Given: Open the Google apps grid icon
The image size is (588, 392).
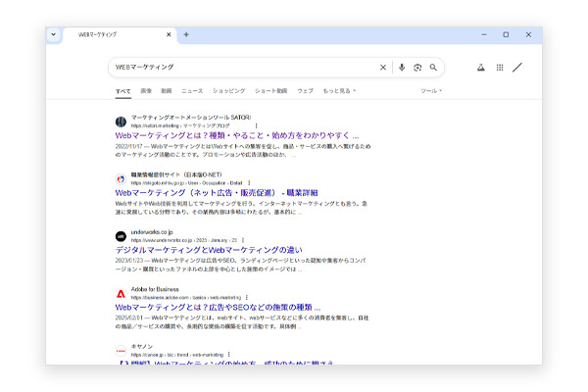Looking at the screenshot, I should coord(500,68).
